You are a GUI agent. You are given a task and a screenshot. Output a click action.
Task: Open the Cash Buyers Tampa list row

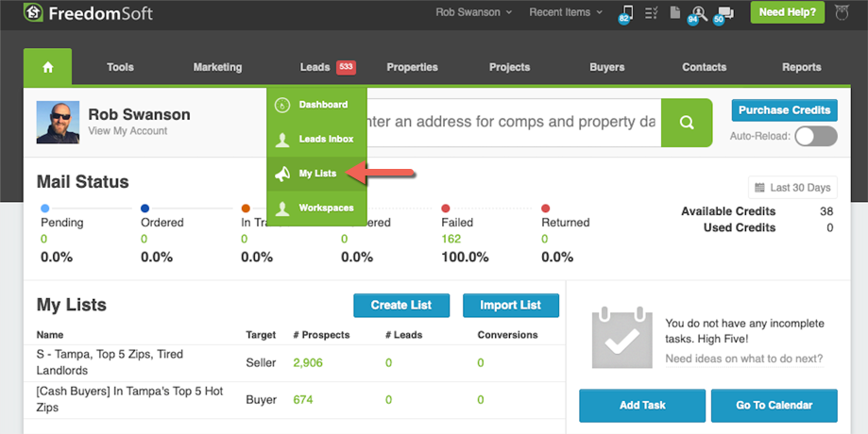(x=295, y=400)
